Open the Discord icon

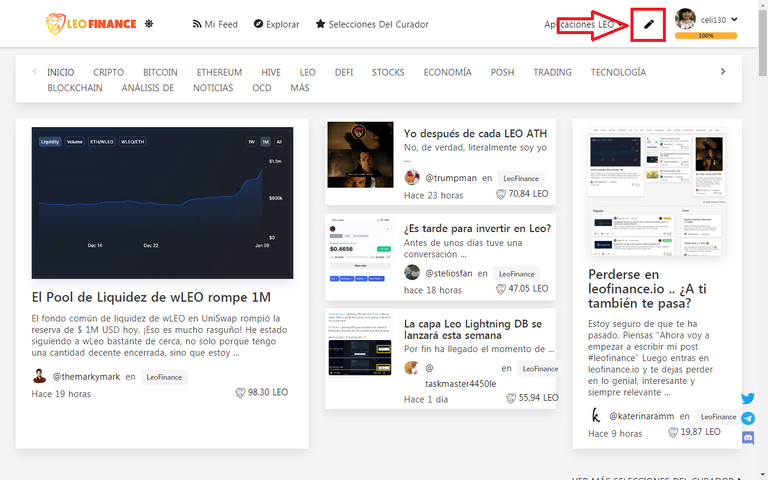point(748,437)
